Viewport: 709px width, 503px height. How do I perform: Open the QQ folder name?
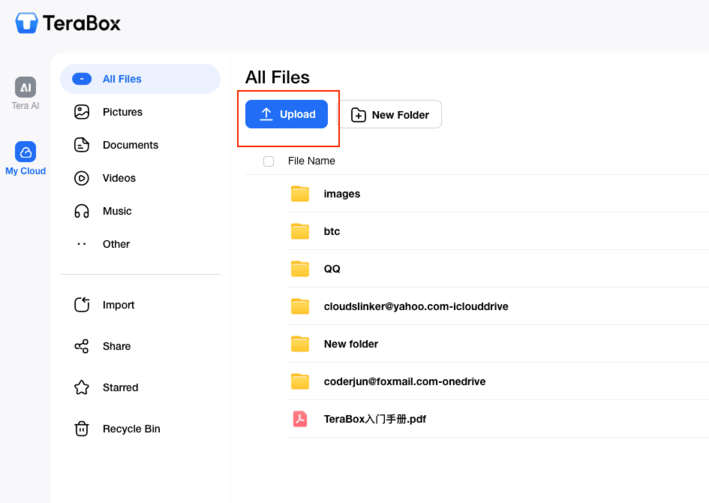[332, 269]
